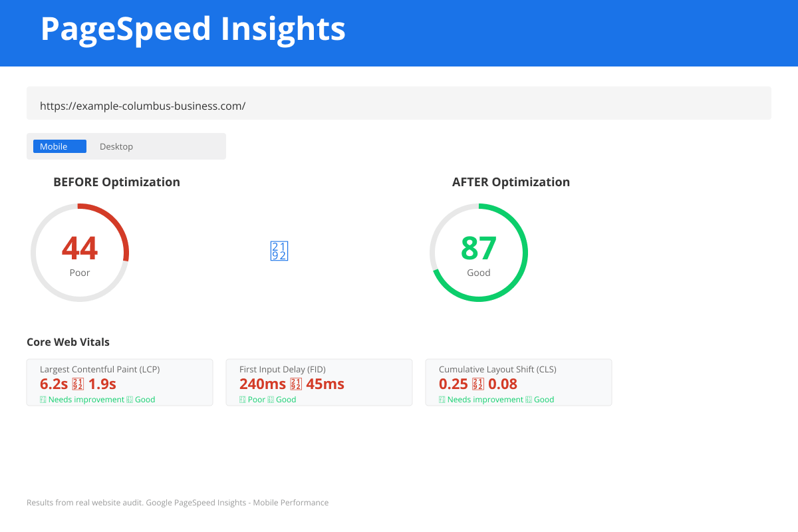Click the 'Poor' label under the 44 score
This screenshot has height=532, width=798.
point(80,273)
